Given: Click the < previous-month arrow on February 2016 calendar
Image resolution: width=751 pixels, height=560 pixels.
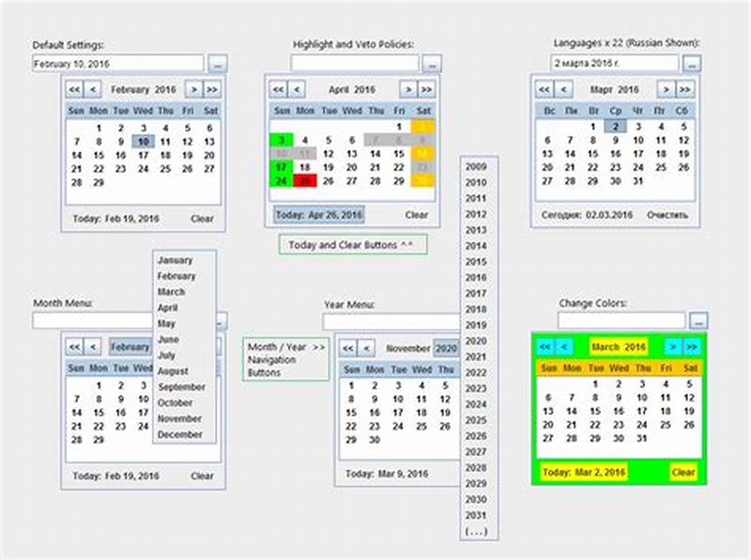Looking at the screenshot, I should [91, 88].
